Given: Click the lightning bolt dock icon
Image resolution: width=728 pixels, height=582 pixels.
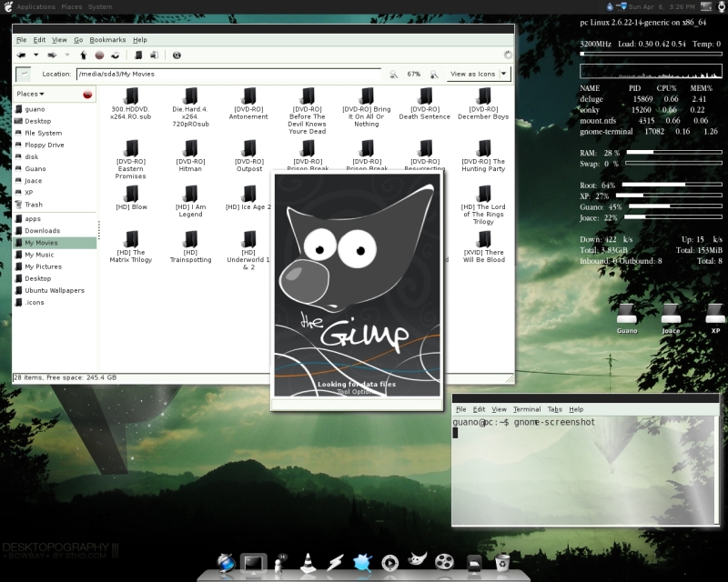Looking at the screenshot, I should click(335, 563).
